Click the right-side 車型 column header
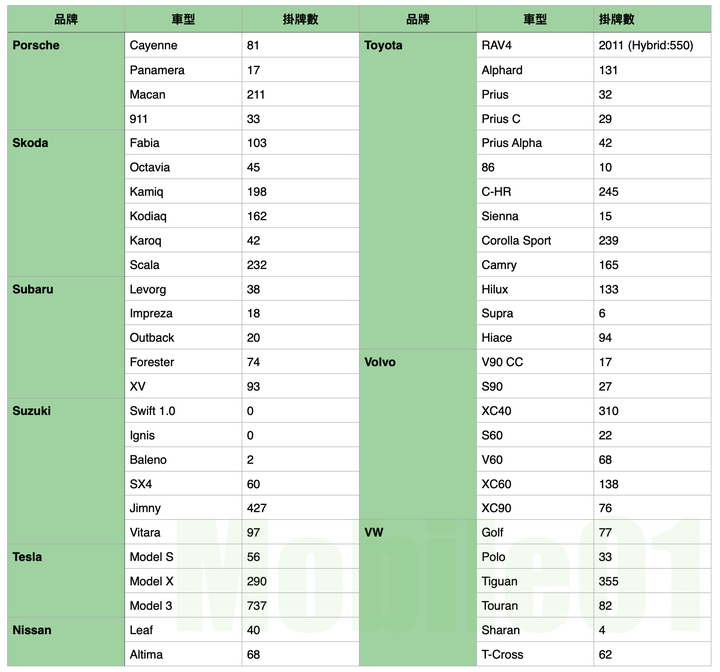The width and height of the screenshot is (720, 672). coord(535,19)
